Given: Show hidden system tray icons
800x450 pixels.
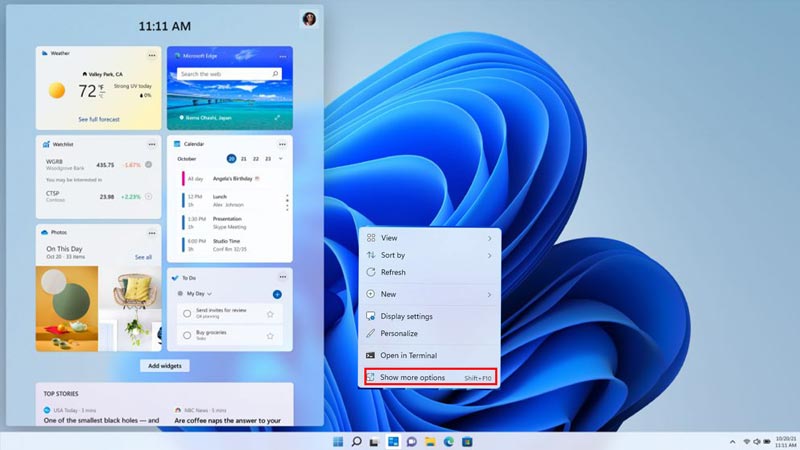Looking at the screenshot, I should pyautogui.click(x=733, y=442).
